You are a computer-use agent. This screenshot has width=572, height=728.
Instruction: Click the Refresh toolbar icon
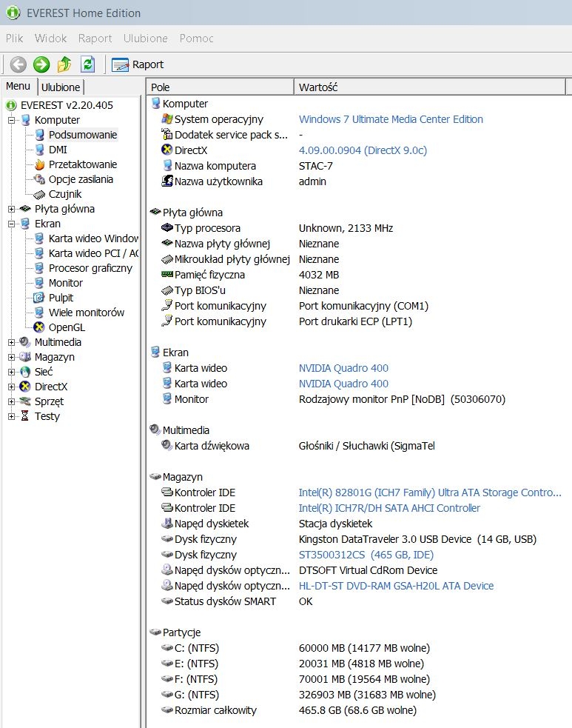87,64
